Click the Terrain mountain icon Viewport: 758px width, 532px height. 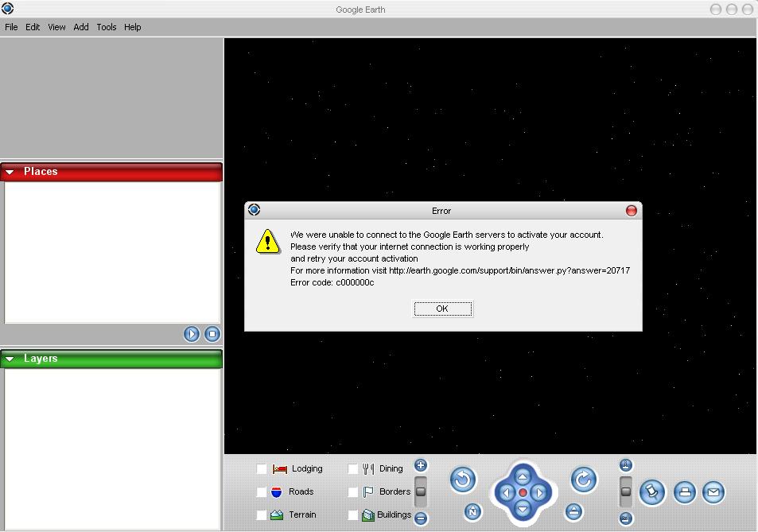(277, 515)
